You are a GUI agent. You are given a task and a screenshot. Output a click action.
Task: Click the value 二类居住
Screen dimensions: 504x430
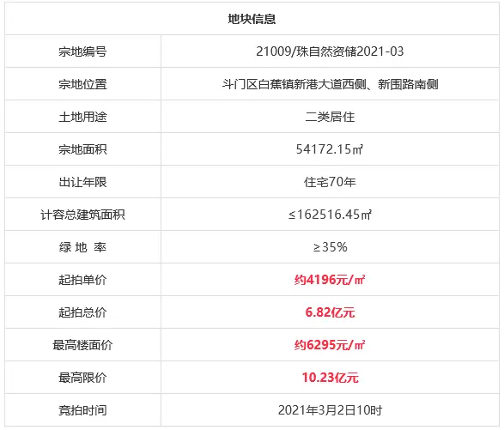coord(330,117)
